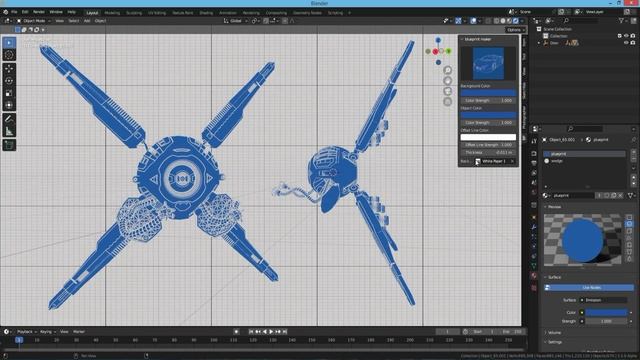Click the Background Color swatch
This screenshot has width=640, height=360.
point(488,93)
